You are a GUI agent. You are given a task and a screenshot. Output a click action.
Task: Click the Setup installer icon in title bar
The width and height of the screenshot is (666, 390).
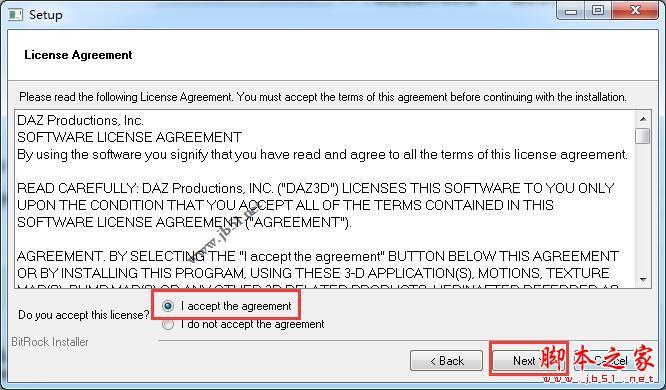pyautogui.click(x=15, y=15)
